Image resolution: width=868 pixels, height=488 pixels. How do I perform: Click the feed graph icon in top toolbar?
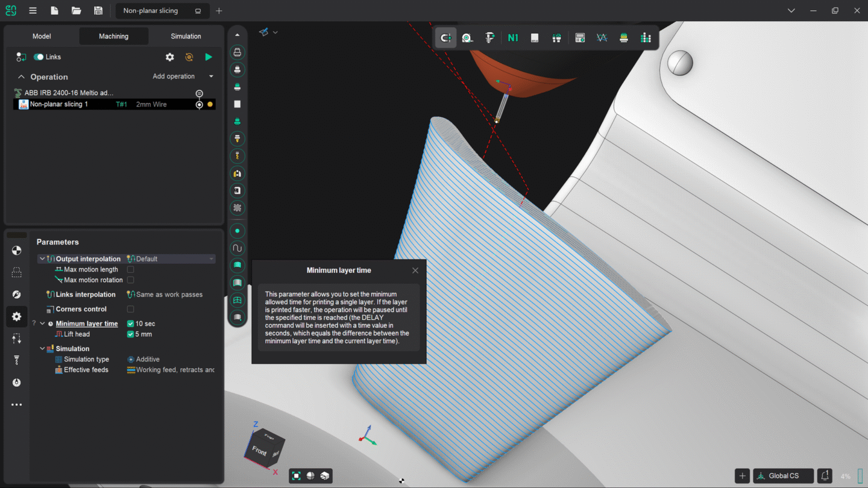point(602,37)
